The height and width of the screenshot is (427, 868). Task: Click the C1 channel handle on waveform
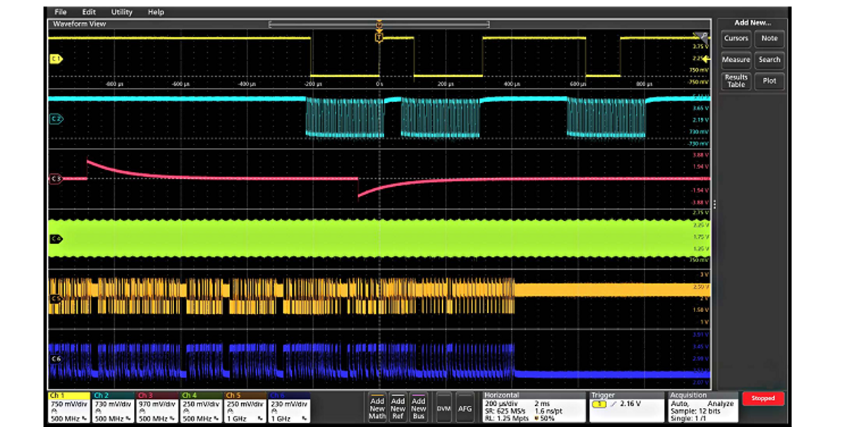[56, 60]
